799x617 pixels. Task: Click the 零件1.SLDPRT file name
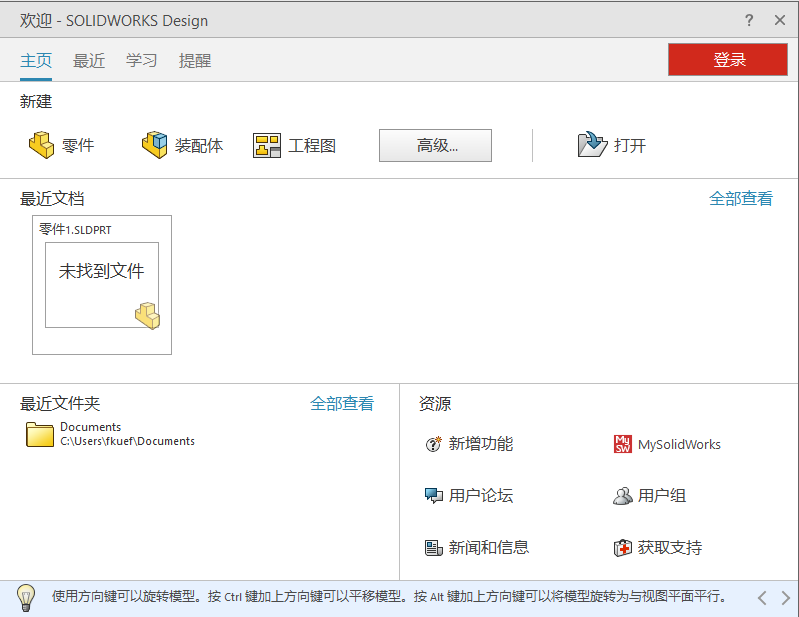pyautogui.click(x=75, y=230)
